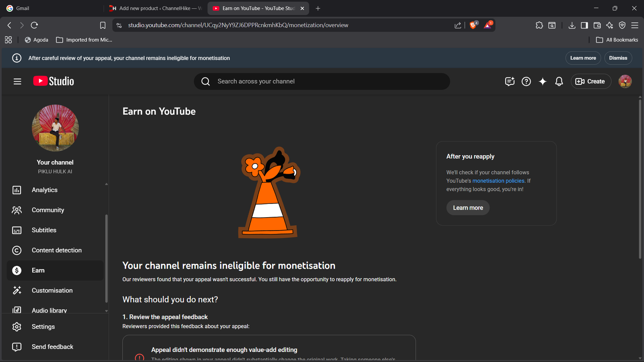Open the notifications bell
Viewport: 644px width, 362px height.
tap(559, 81)
